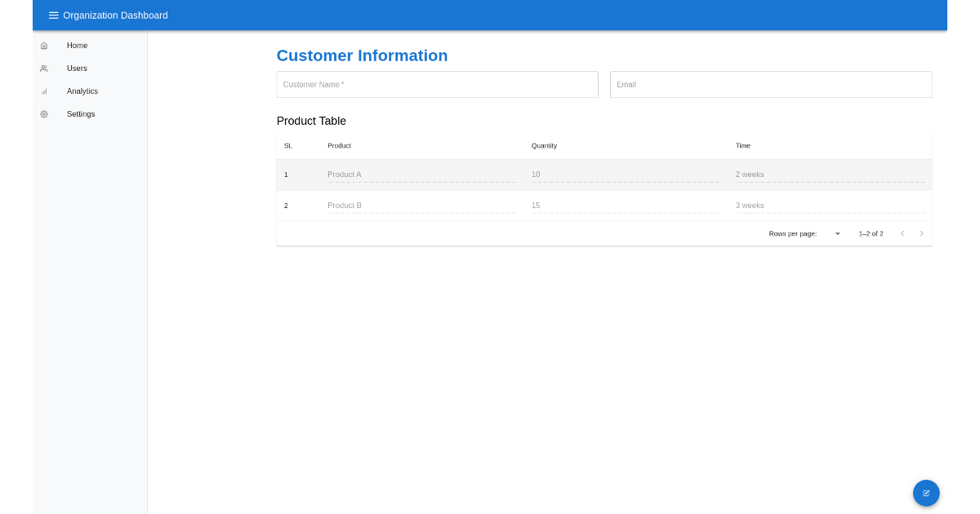The image size is (980, 514).
Task: Click into the Email field
Action: pos(770,85)
